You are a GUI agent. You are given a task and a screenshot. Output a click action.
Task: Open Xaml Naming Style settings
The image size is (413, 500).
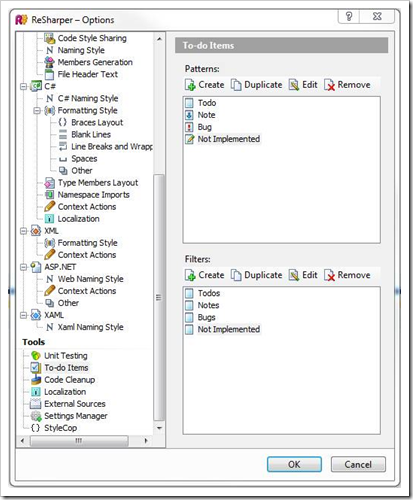pos(91,327)
